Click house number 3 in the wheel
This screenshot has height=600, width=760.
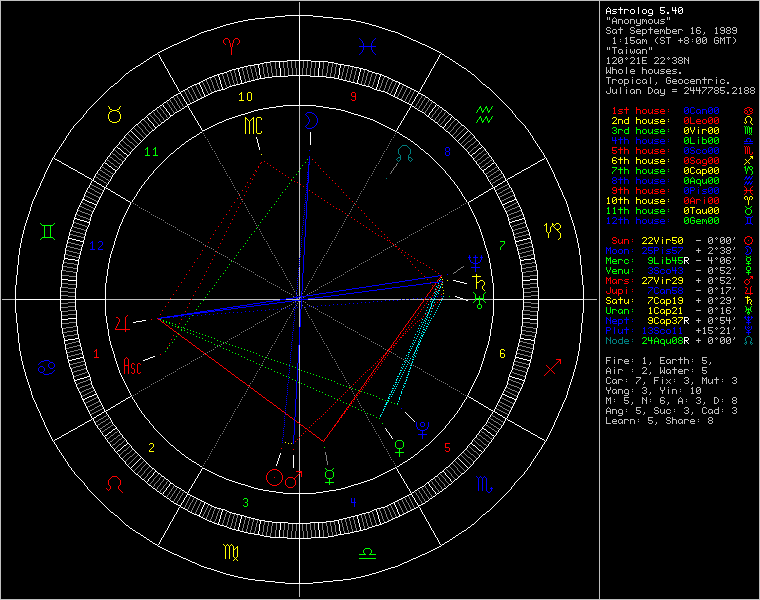(x=245, y=503)
